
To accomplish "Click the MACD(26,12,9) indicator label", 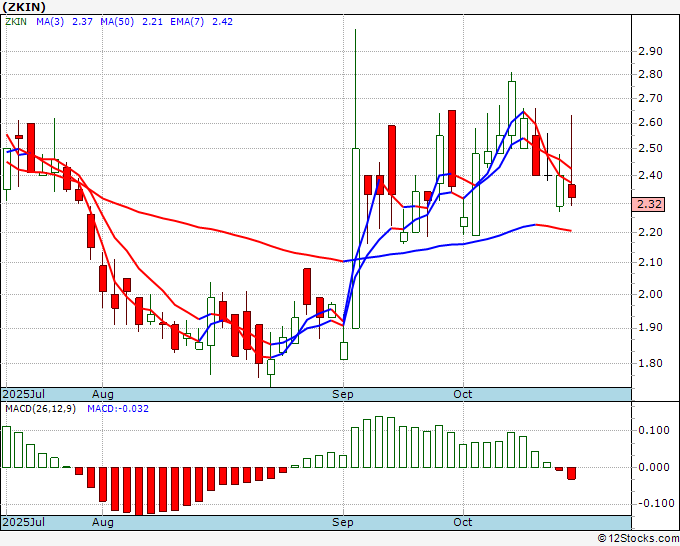I will 40,409.
